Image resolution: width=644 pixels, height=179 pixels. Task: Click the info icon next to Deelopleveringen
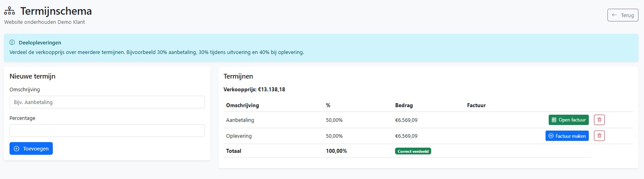click(x=12, y=42)
